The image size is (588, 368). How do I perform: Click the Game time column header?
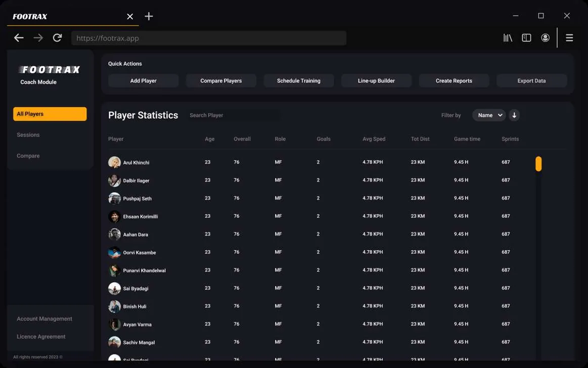click(x=467, y=139)
